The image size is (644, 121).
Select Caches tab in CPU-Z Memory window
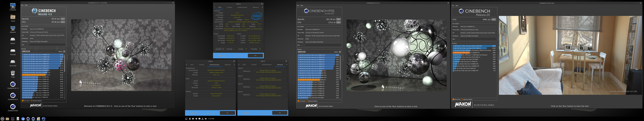coord(254,65)
